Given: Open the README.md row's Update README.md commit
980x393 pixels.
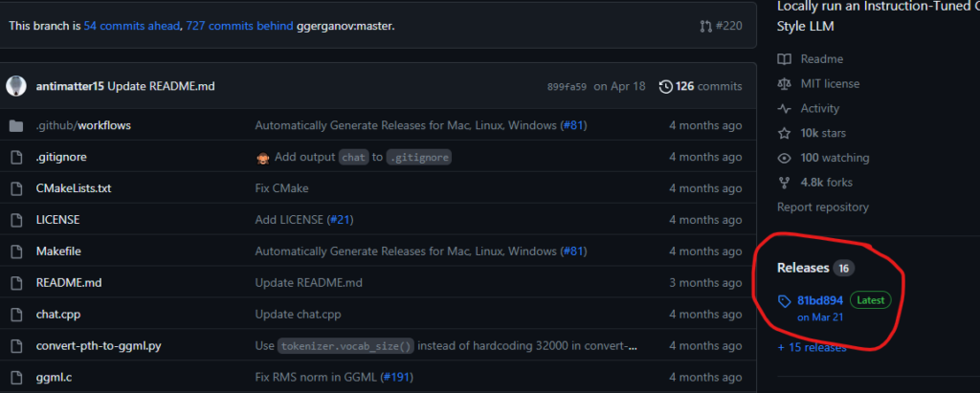Looking at the screenshot, I should coord(309,282).
